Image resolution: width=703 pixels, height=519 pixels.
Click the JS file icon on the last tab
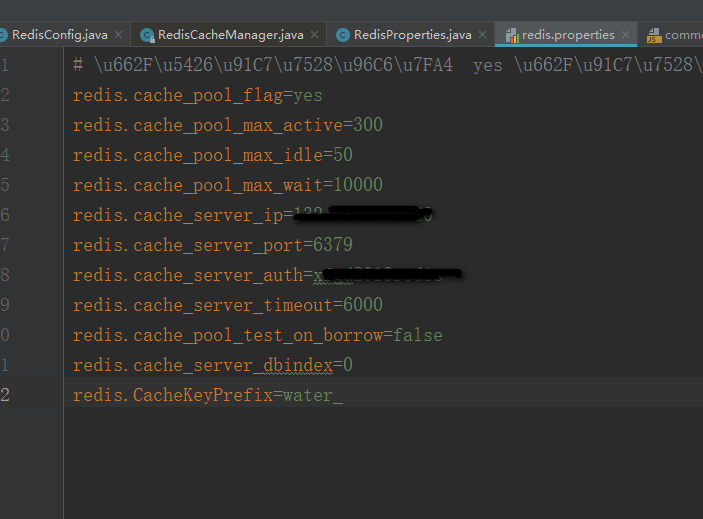click(x=654, y=35)
